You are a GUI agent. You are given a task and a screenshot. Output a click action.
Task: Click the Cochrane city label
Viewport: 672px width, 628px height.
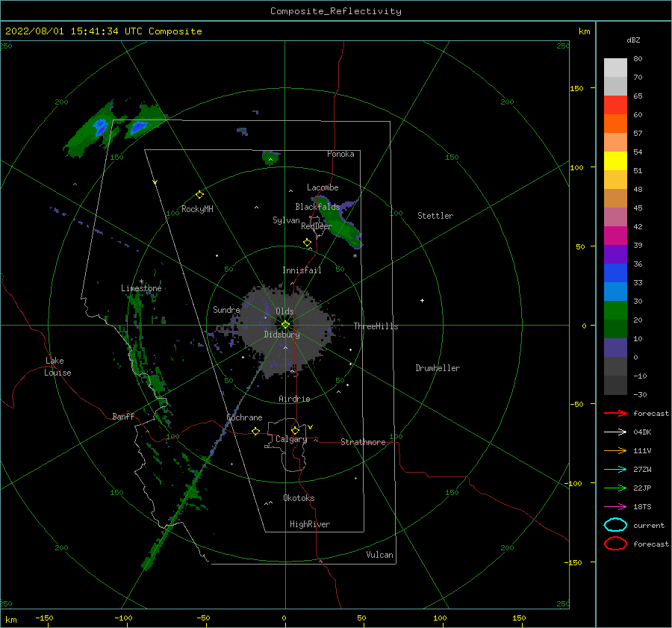244,417
